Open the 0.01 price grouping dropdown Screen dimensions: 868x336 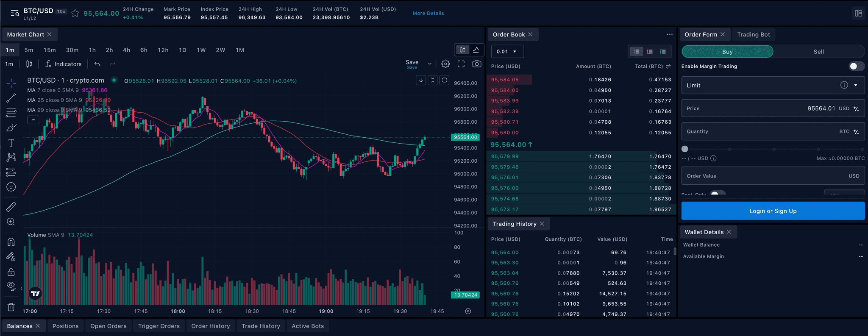507,51
